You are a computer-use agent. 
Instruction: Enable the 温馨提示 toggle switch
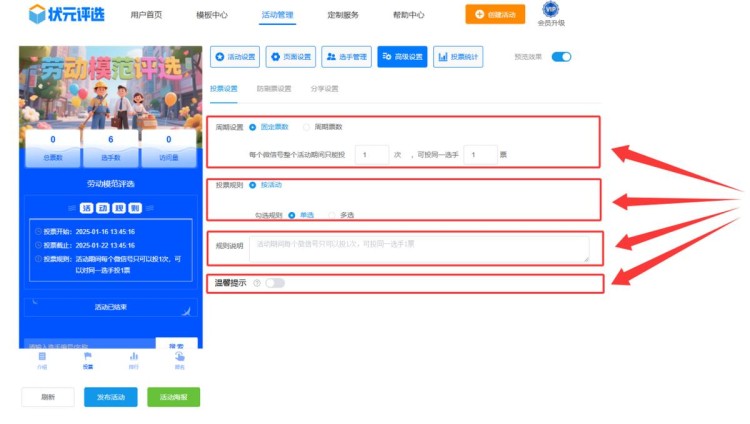pyautogui.click(x=274, y=283)
